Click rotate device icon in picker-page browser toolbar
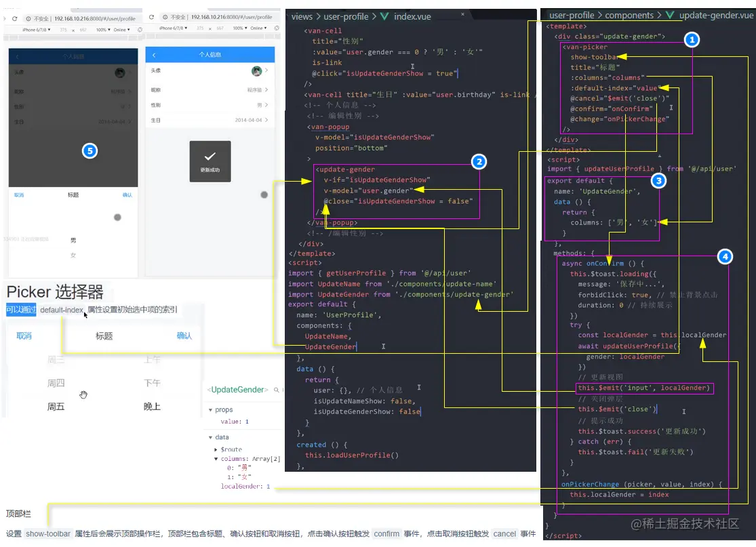The height and width of the screenshot is (547, 756). coord(140,29)
